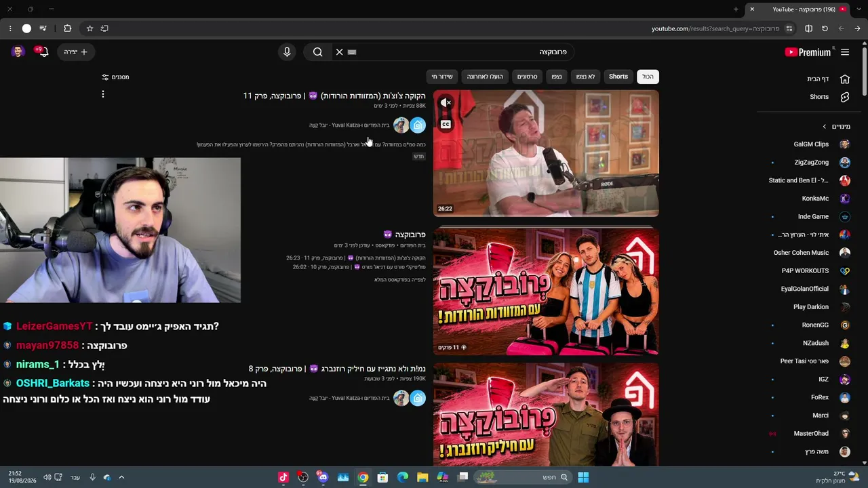Open the Windows Start menu
This screenshot has height=488, width=868.
tap(583, 477)
